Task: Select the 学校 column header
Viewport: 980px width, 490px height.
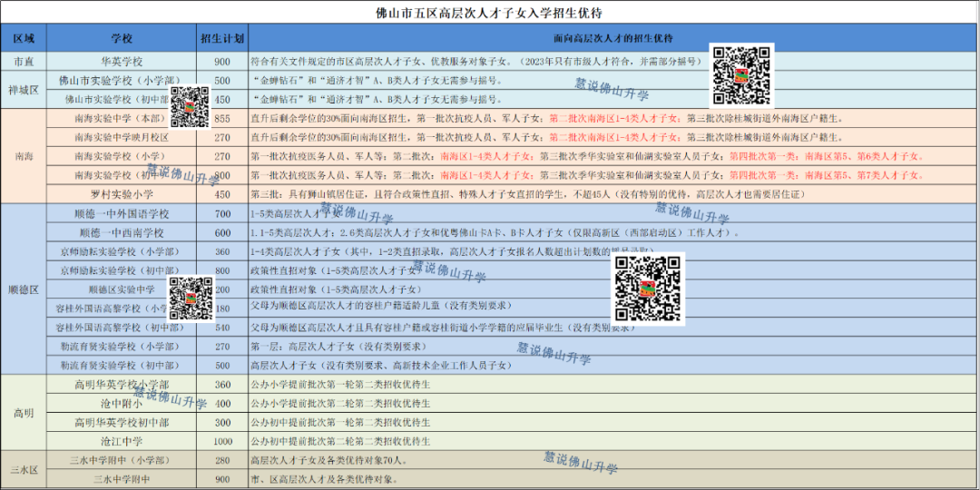Action: (x=122, y=38)
